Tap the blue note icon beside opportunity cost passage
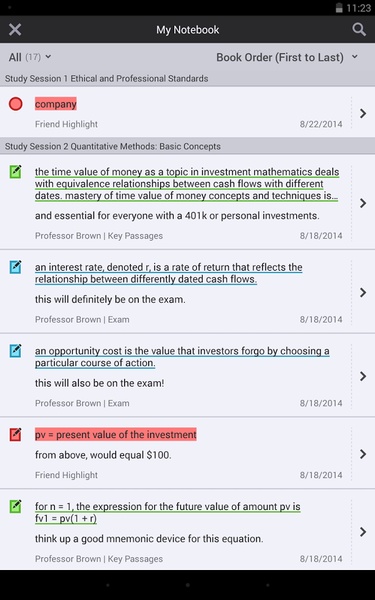The height and width of the screenshot is (600, 375). [x=16, y=351]
